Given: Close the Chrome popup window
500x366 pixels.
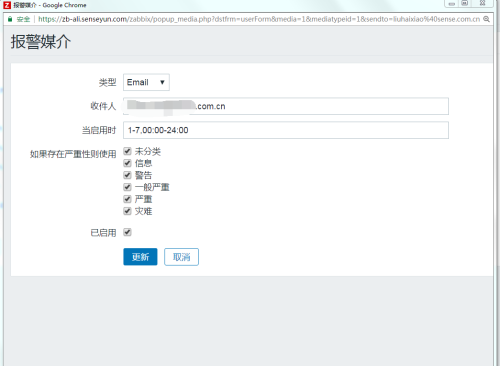Looking at the screenshot, I should 482,3.
